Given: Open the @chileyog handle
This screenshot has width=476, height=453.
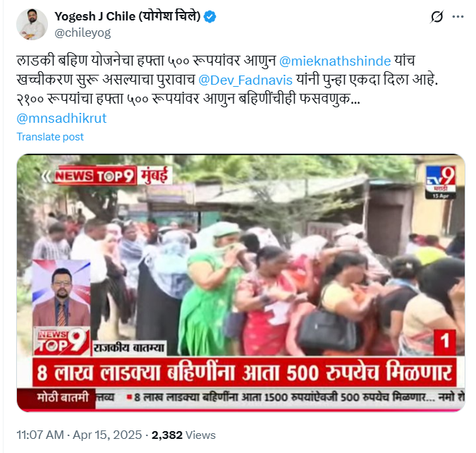Looking at the screenshot, I should [x=83, y=32].
